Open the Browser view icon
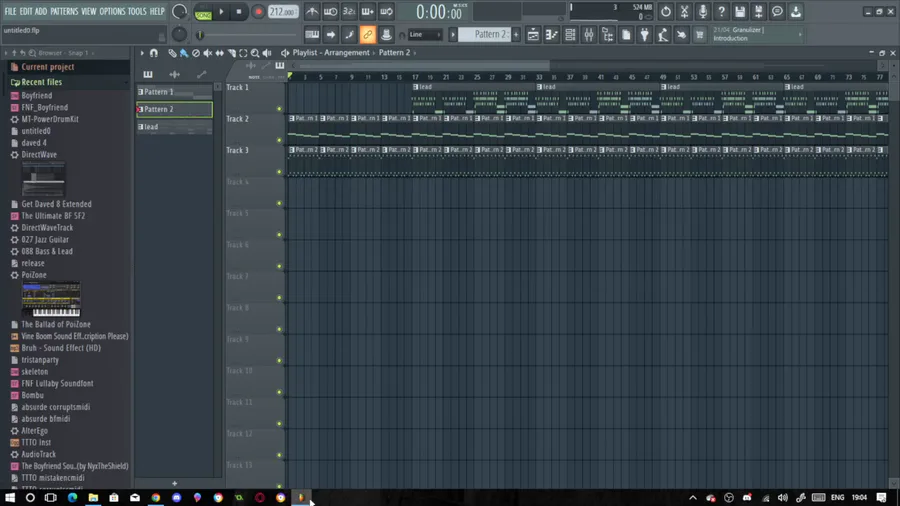The width and height of the screenshot is (900, 506). click(607, 34)
